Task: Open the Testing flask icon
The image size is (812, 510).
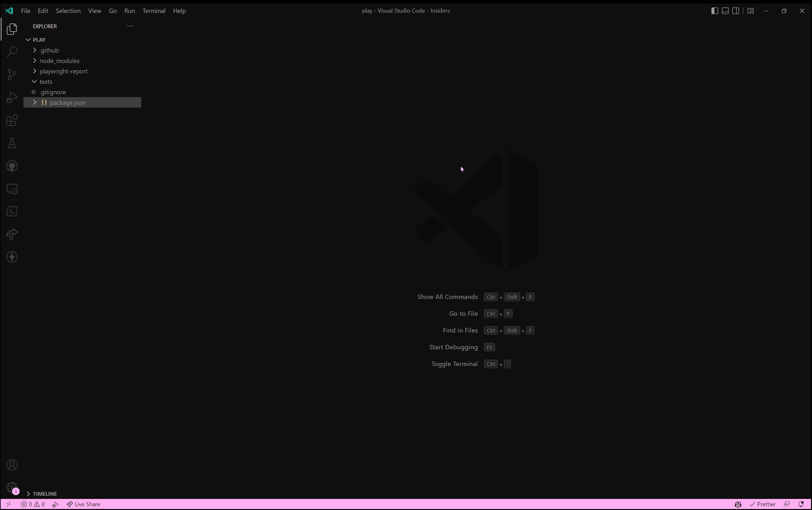Action: click(12, 143)
